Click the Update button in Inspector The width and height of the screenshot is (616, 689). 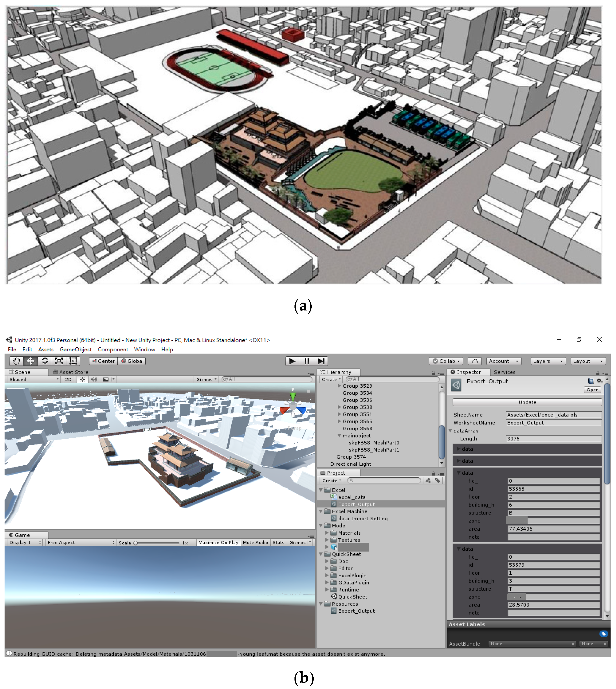(x=527, y=402)
